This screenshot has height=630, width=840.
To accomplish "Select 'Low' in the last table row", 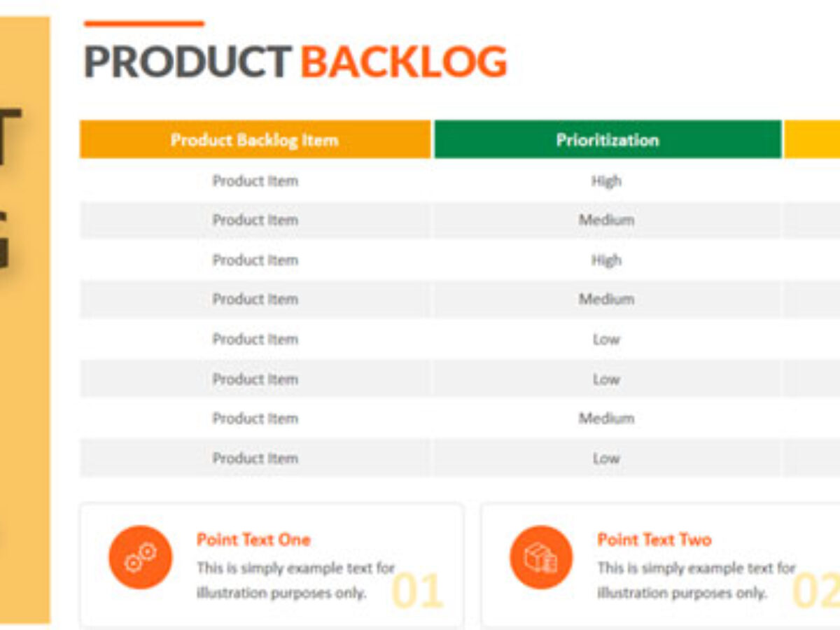I will tap(606, 458).
